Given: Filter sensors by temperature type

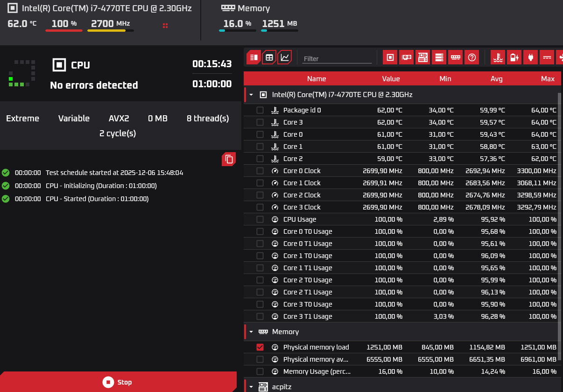Looking at the screenshot, I should click(498, 57).
